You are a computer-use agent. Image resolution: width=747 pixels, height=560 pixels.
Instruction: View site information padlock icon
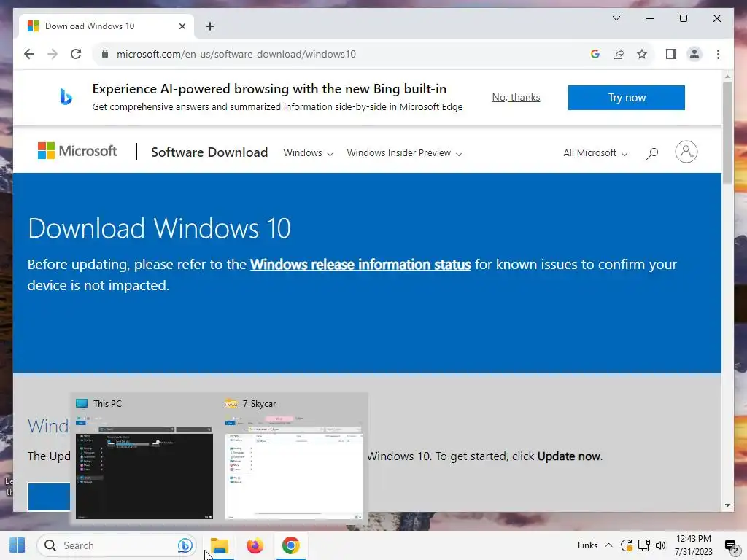[105, 54]
